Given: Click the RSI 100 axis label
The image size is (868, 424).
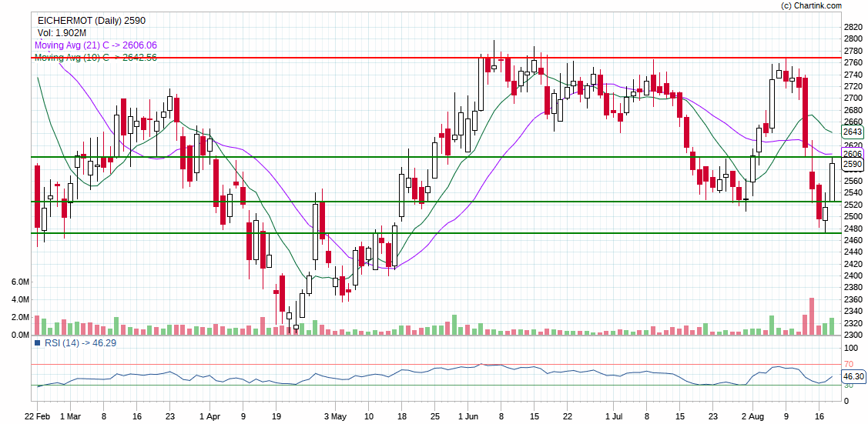Looking at the screenshot, I should 850,349.
